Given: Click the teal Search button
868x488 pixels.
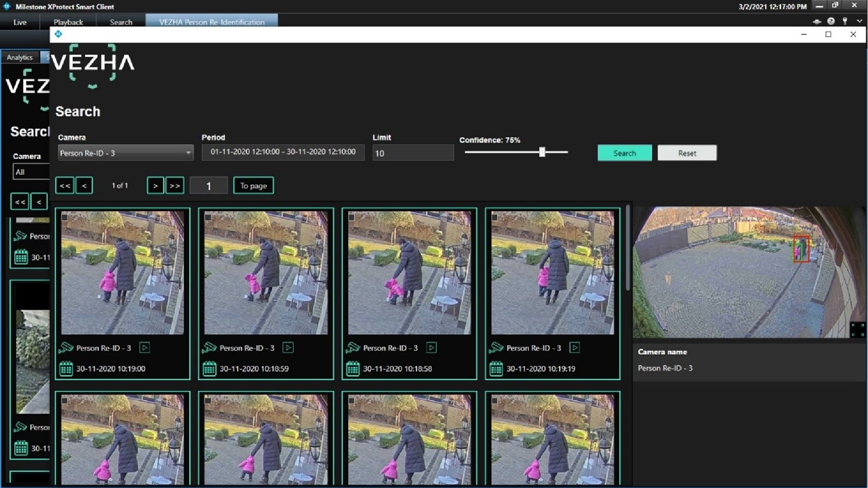Looking at the screenshot, I should coord(624,153).
